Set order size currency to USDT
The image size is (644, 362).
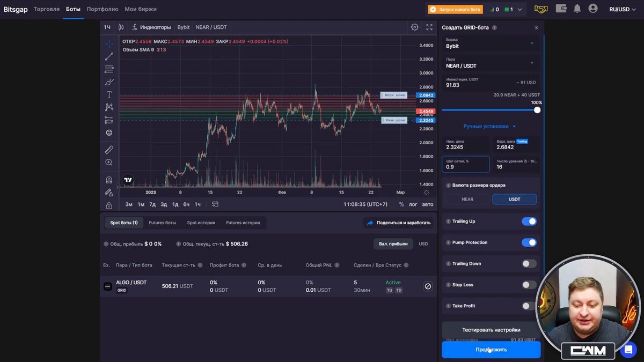coord(514,199)
